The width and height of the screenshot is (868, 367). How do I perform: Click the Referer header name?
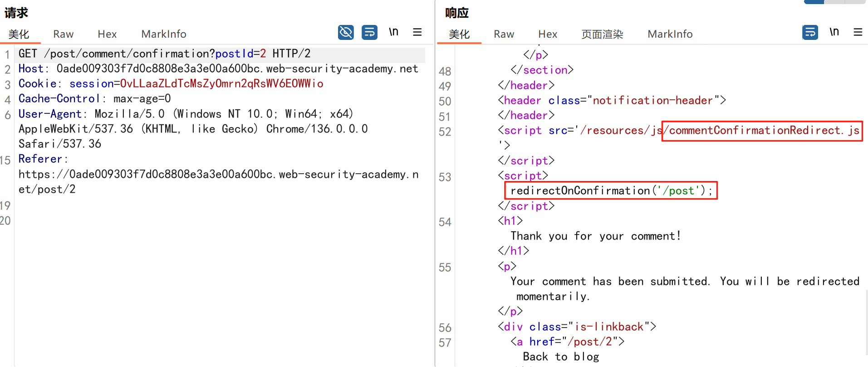point(40,159)
